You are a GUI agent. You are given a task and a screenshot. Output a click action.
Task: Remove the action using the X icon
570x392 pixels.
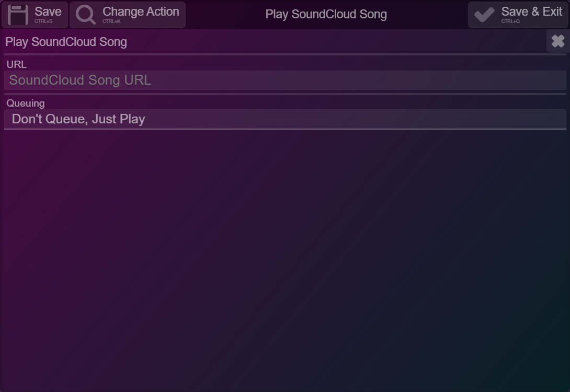[x=558, y=41]
